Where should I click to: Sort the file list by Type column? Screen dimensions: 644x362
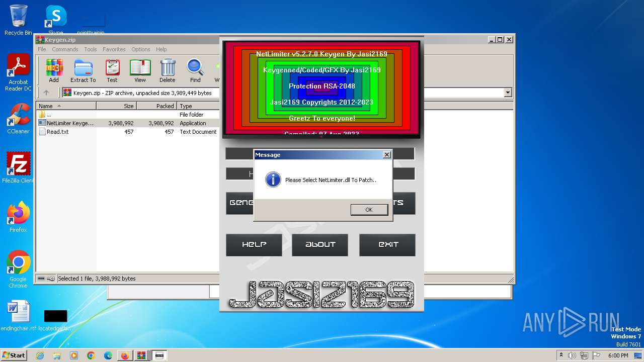pos(198,106)
